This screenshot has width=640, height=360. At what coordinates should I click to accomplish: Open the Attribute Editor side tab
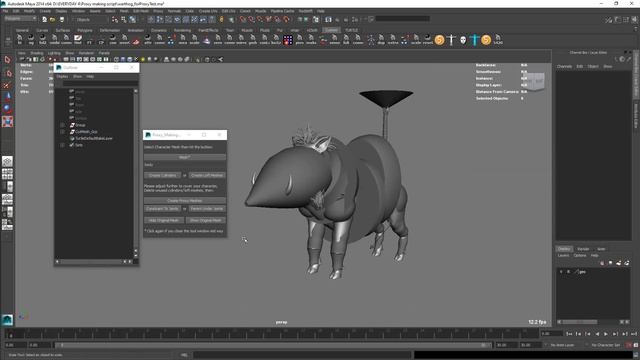tap(636, 116)
